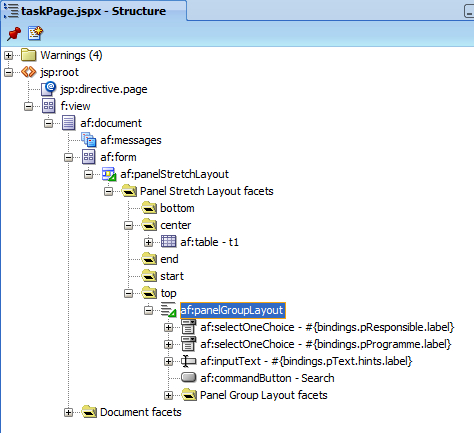Expand Document facets node
The height and width of the screenshot is (433, 474).
pyautogui.click(x=69, y=412)
